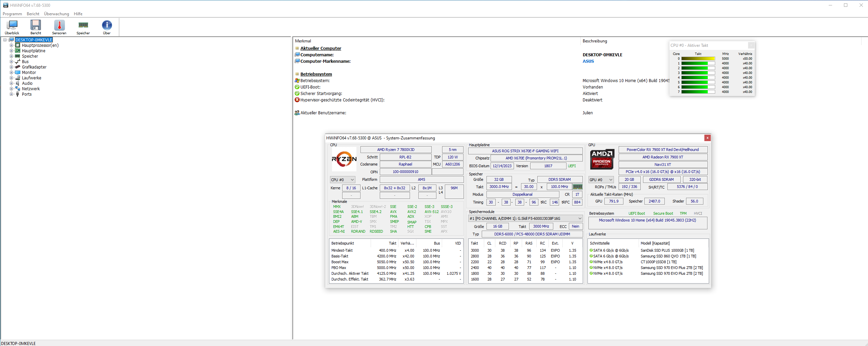Click the 'Samsung SSD 860 QVO 1TB' drive entry
Image resolution: width=868 pixels, height=346 pixels.
[668, 256]
